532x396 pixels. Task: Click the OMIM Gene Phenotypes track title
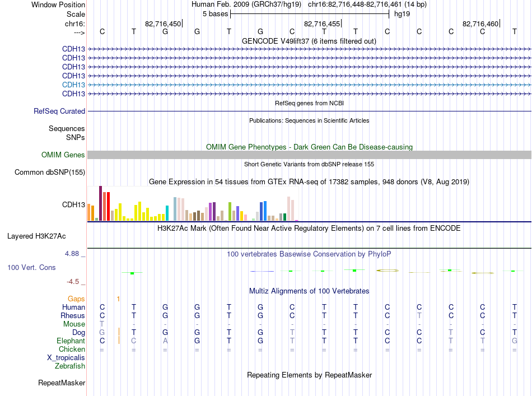(x=309, y=147)
